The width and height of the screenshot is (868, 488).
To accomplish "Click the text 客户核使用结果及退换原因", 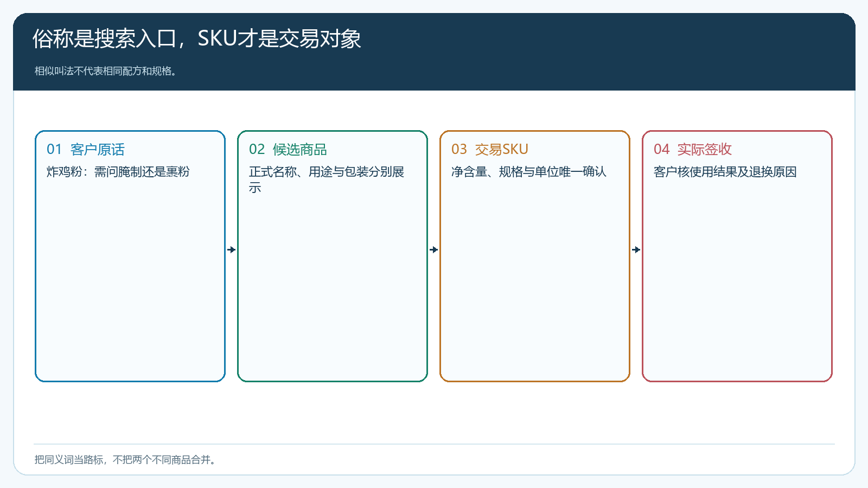I will 725,172.
